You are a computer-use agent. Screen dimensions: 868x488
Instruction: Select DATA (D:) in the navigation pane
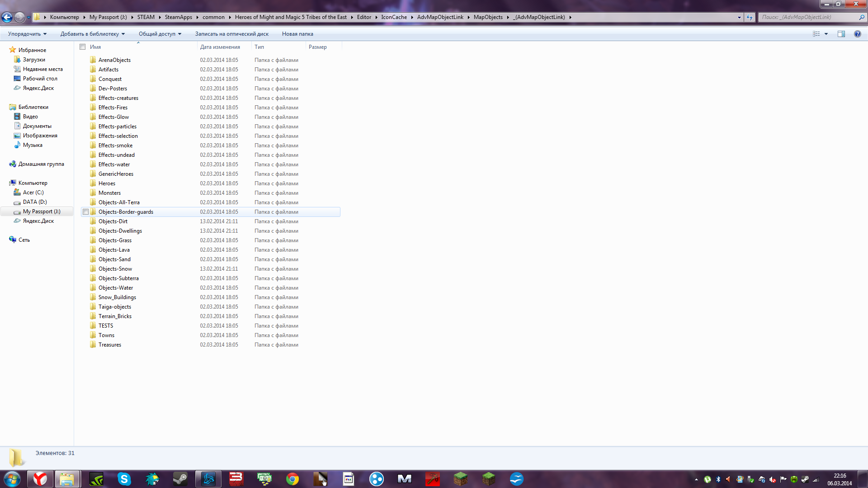pos(35,202)
